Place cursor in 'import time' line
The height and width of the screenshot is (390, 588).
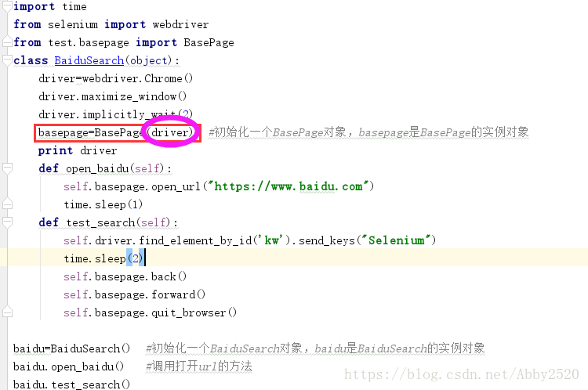[x=50, y=7]
